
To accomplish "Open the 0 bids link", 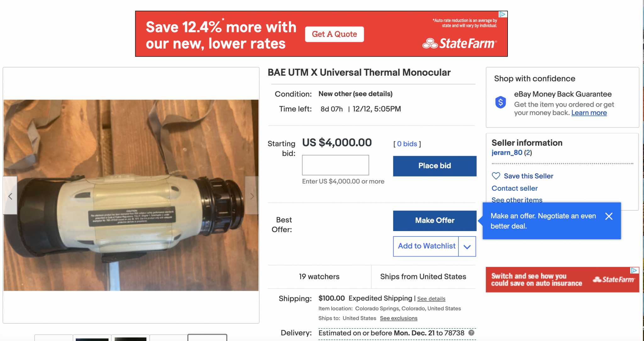I will point(407,144).
